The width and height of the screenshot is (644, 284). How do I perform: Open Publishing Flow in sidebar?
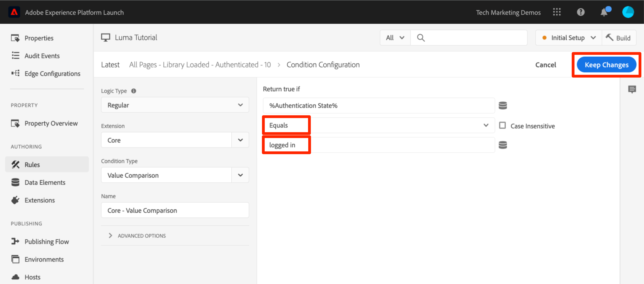[47, 241]
